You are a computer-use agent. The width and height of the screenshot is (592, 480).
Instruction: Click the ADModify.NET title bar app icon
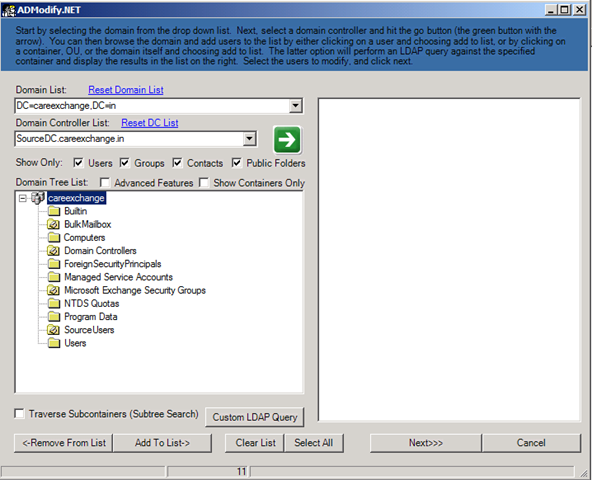[x=8, y=10]
